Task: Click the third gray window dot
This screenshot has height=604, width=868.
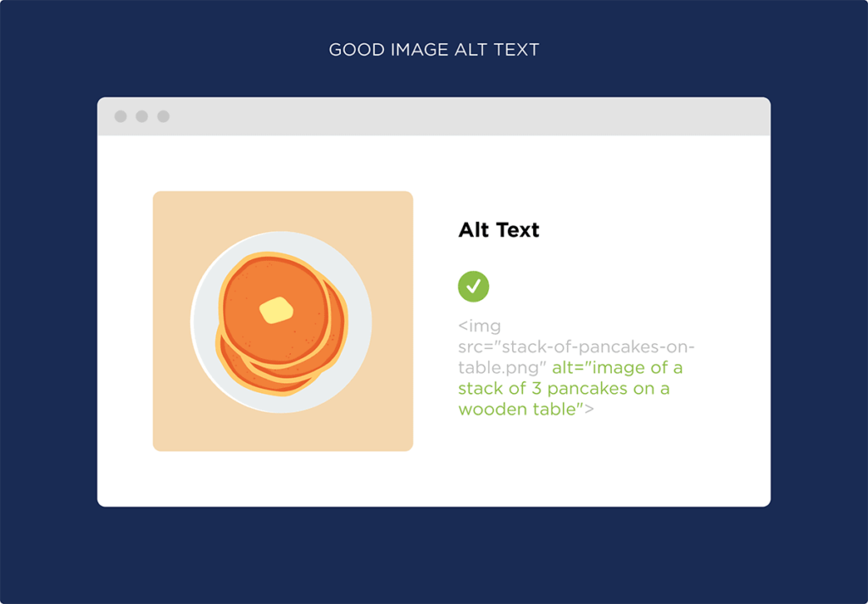Action: click(164, 116)
